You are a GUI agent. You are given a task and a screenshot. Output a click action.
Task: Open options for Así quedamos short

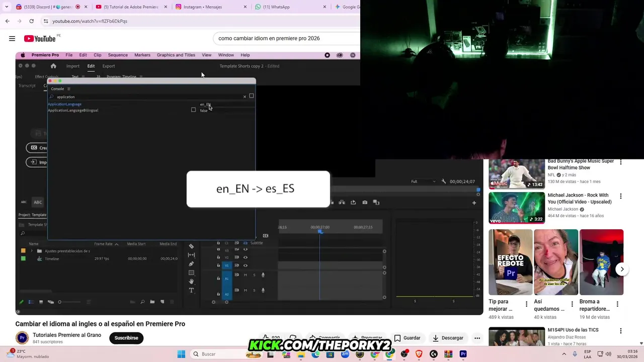coord(572,304)
